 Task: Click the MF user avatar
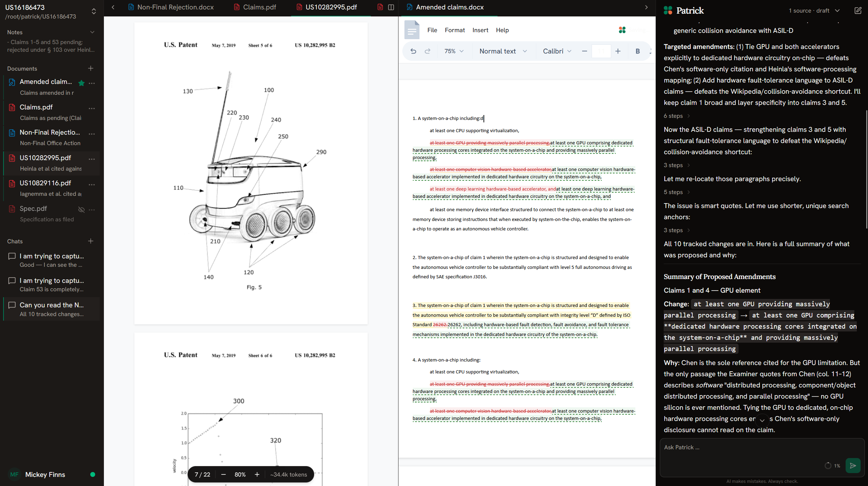tap(14, 474)
